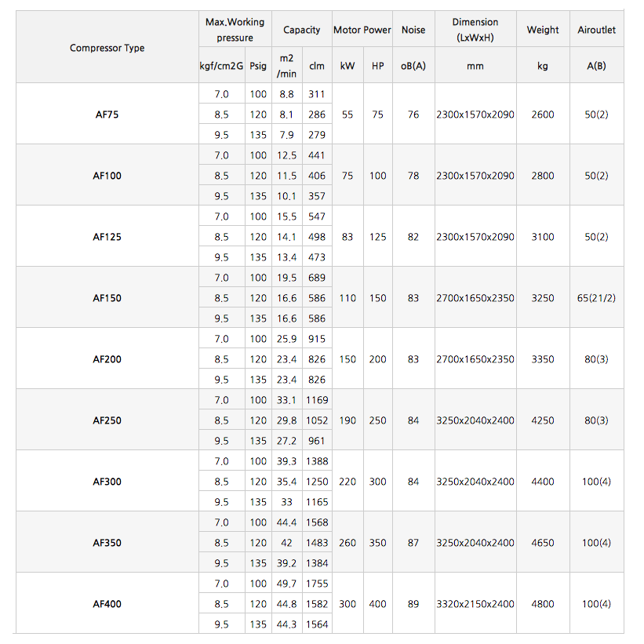Click the AF150 compressor row label
Image resolution: width=644 pixels, height=644 pixels.
click(107, 298)
